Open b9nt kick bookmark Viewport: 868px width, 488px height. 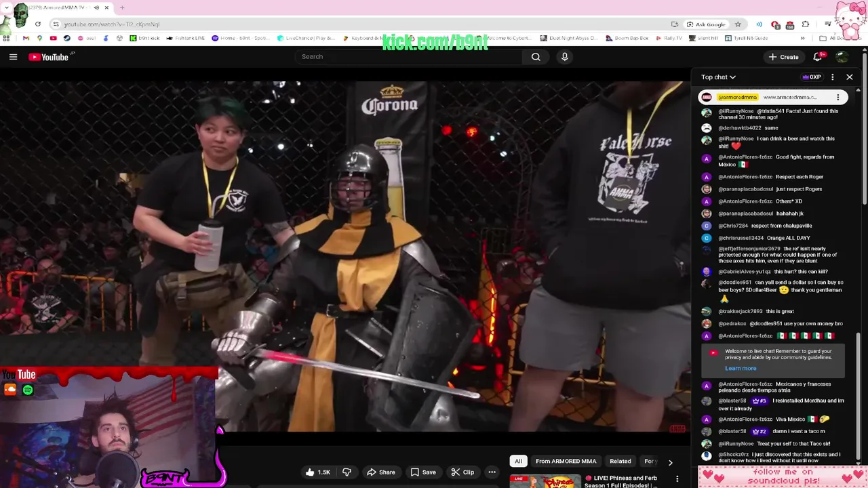pyautogui.click(x=144, y=38)
